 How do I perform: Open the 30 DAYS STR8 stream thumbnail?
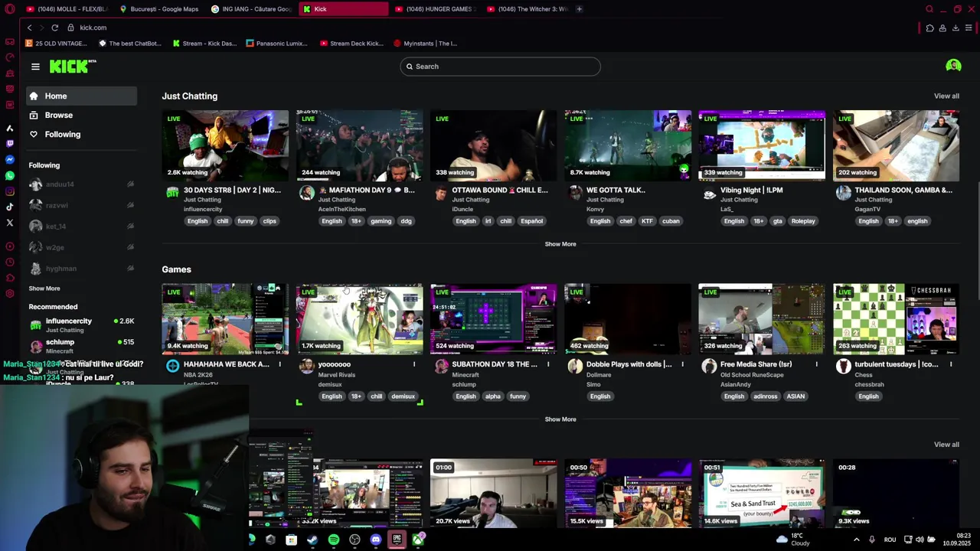click(x=225, y=145)
